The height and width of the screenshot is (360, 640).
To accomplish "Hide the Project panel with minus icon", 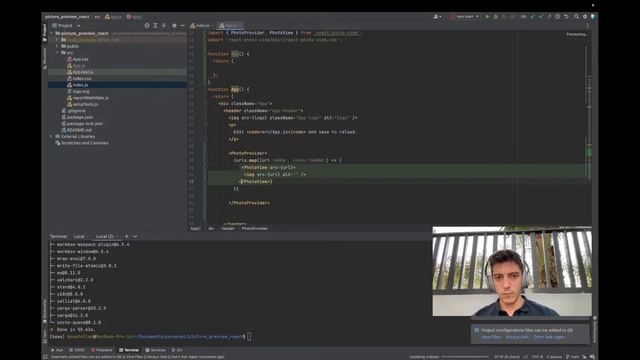I will (182, 25).
